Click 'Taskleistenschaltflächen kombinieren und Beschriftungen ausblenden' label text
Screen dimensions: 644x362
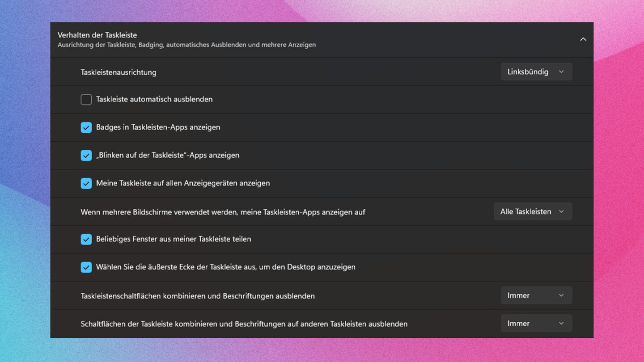pyautogui.click(x=197, y=296)
